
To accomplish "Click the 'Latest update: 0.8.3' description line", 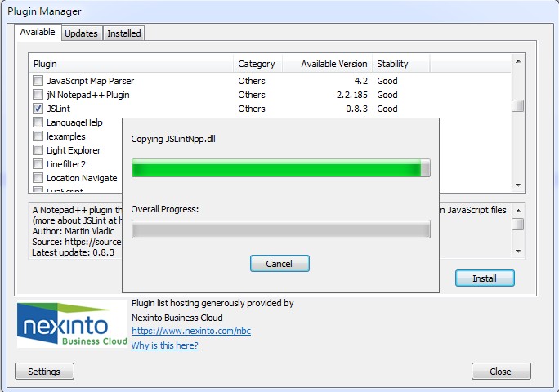I will click(x=73, y=252).
